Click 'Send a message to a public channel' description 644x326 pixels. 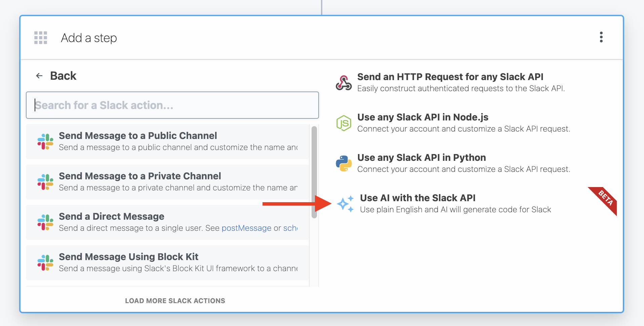178,147
